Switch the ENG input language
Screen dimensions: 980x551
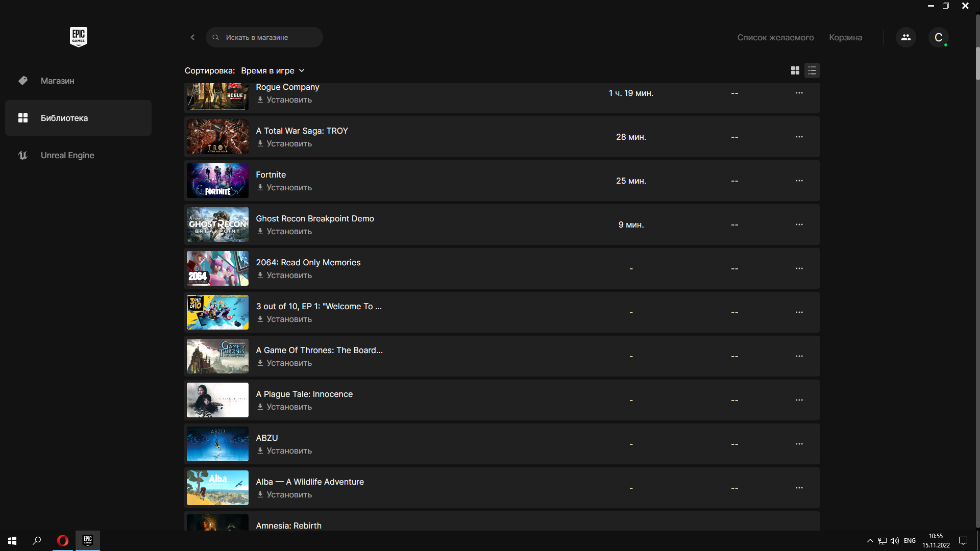pos(910,541)
